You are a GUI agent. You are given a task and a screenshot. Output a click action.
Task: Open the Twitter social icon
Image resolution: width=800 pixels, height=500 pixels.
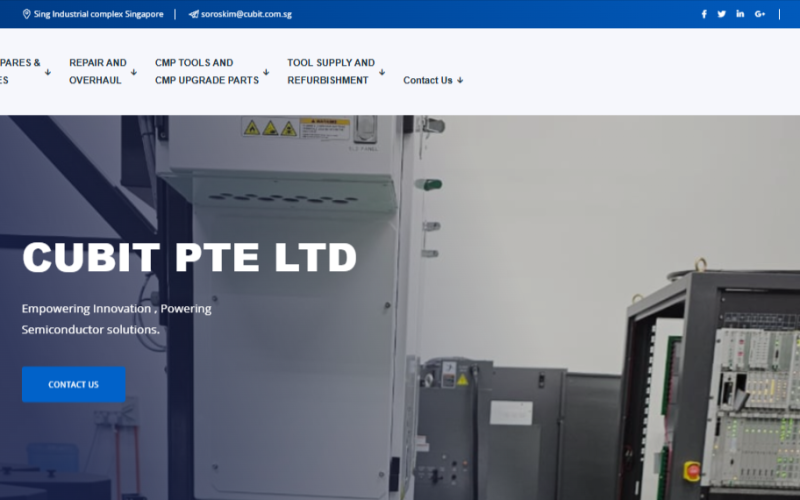(x=722, y=14)
